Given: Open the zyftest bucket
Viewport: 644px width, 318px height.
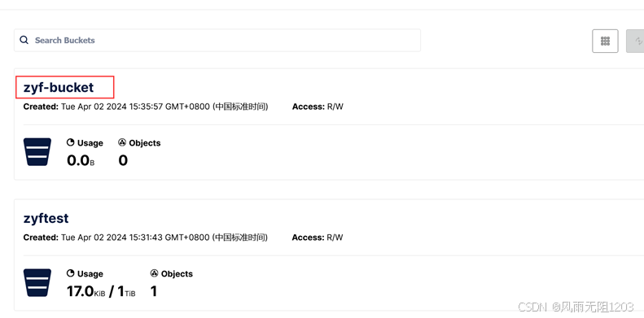Looking at the screenshot, I should point(46,218).
